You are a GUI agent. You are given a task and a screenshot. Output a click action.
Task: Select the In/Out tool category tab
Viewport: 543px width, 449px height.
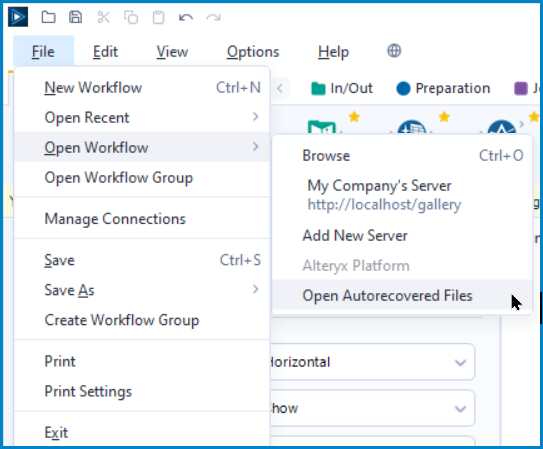(342, 88)
